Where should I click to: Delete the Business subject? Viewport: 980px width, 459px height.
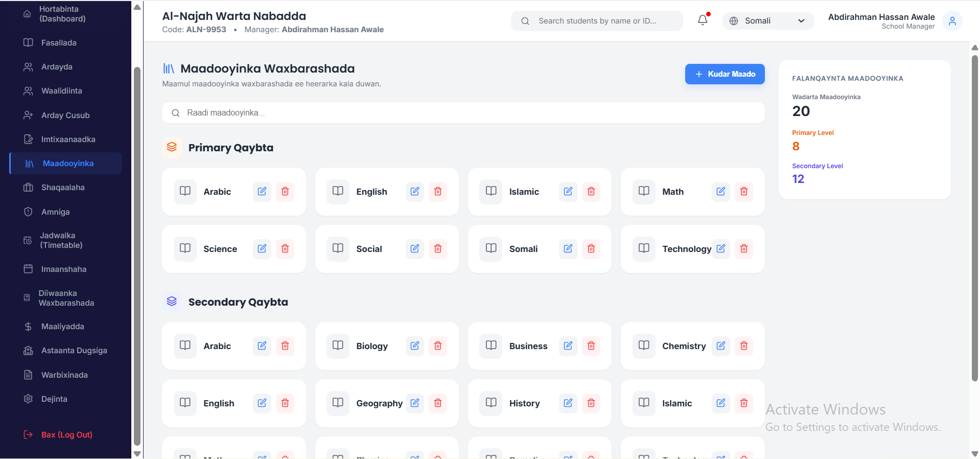click(591, 346)
